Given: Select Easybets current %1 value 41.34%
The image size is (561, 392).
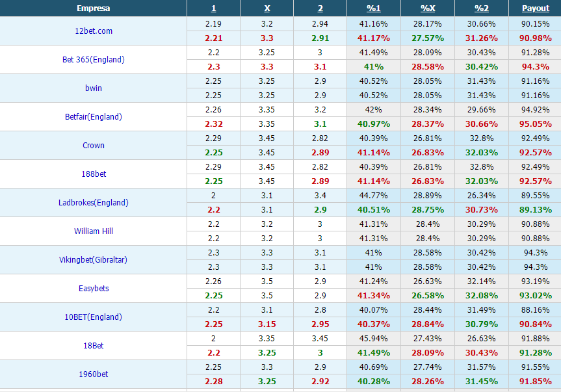Looking at the screenshot, I should (374, 296).
